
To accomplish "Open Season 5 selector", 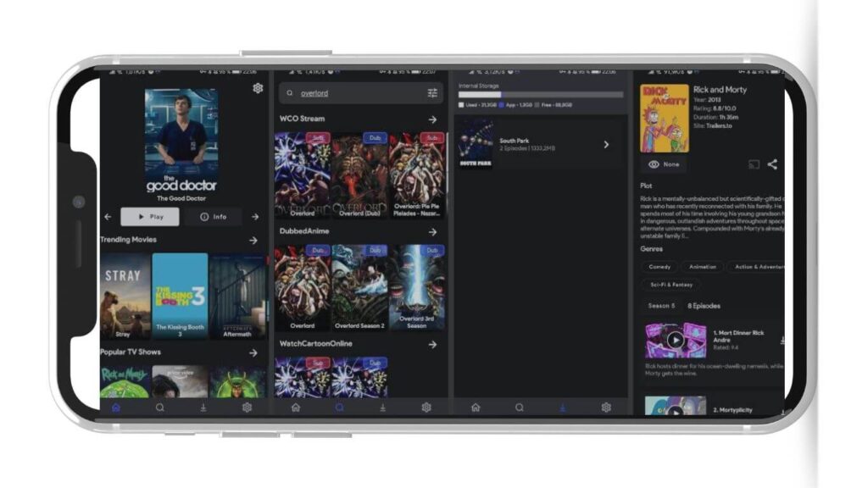I will click(x=661, y=305).
